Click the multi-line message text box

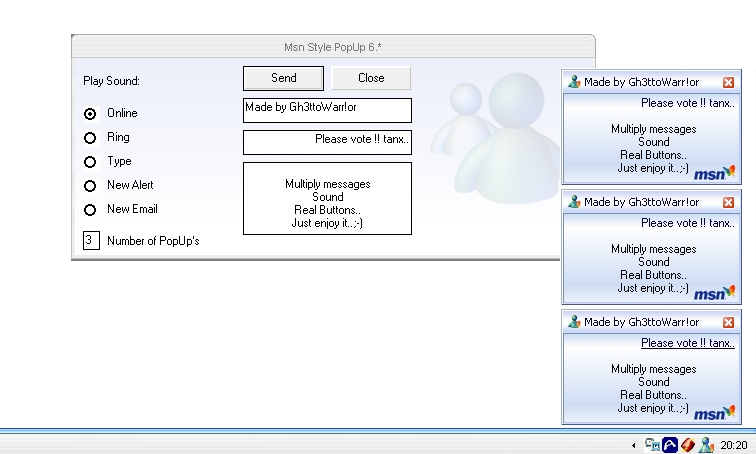tap(327, 198)
